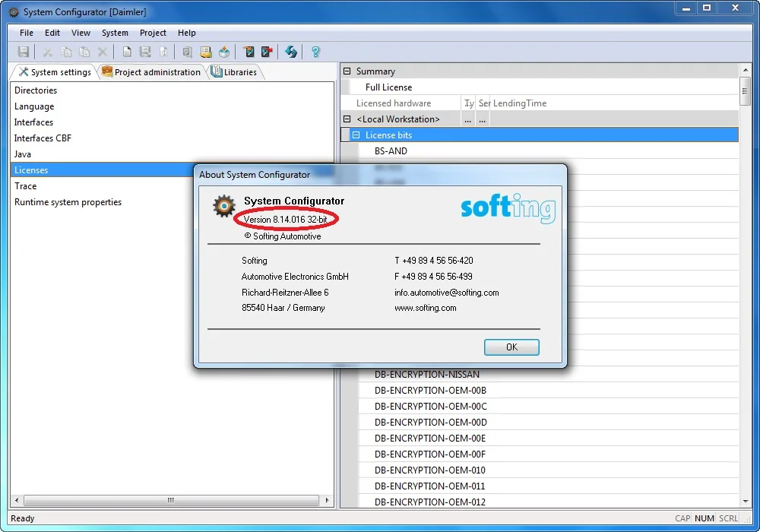
Task: Select Directories in the settings list
Action: [x=172, y=90]
